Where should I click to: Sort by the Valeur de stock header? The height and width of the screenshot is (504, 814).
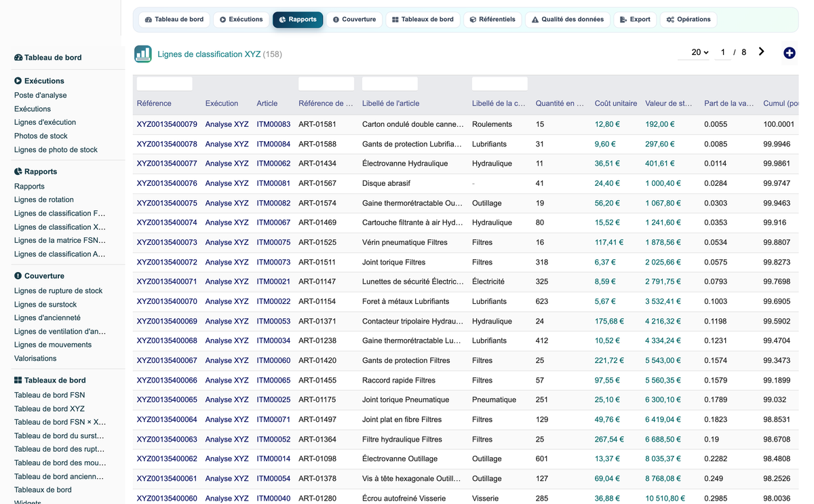[x=669, y=103]
